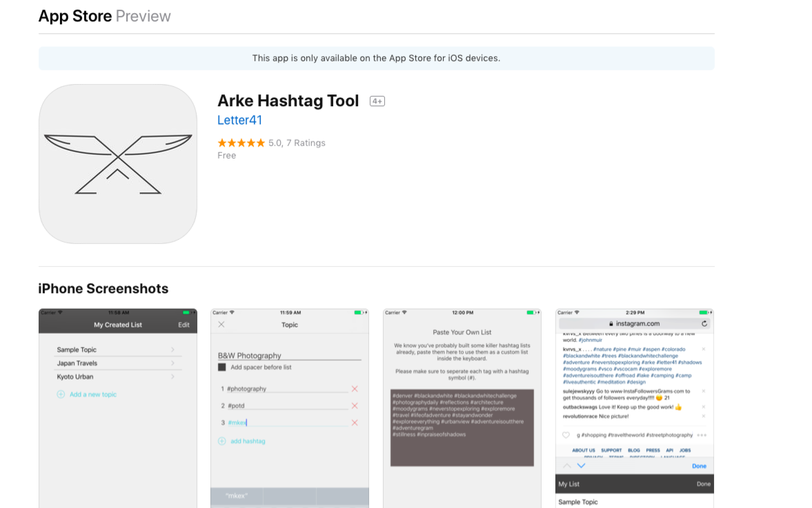Click the Paste Your Own List heading
Viewport: 812px width, 508px height.
[462, 332]
